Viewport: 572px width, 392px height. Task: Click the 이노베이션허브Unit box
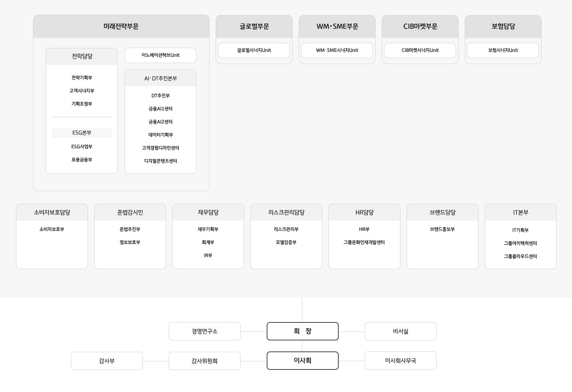click(x=160, y=55)
